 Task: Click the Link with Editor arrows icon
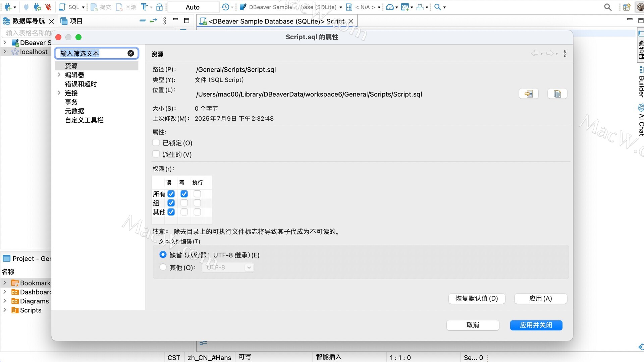153,21
